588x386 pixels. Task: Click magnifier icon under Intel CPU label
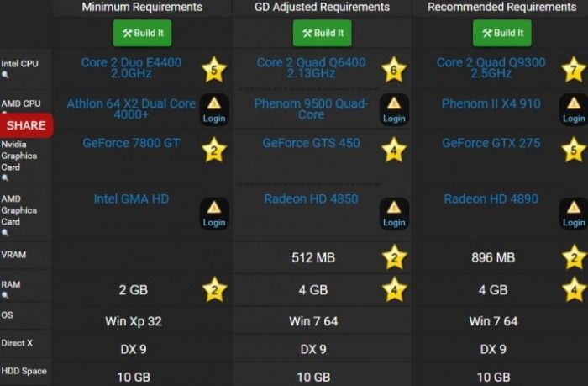pos(5,75)
